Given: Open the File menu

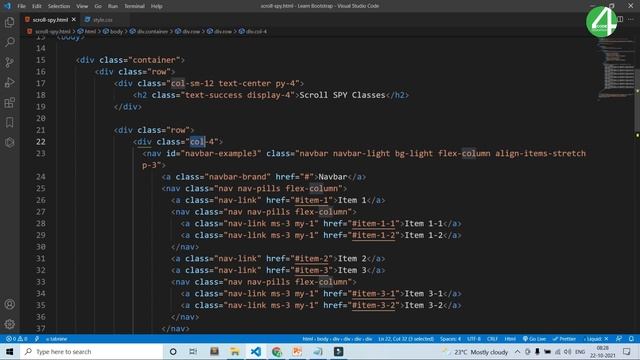Looking at the screenshot, I should (22, 6).
